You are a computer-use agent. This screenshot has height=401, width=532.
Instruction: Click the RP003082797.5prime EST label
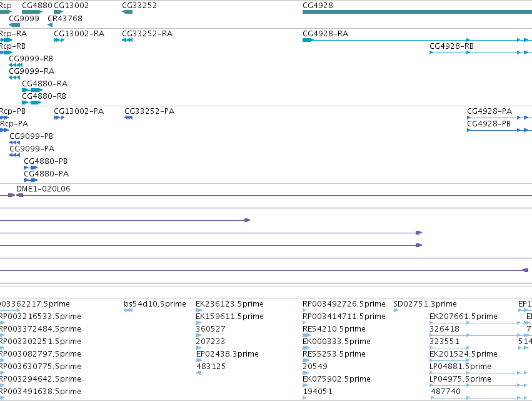41,354
